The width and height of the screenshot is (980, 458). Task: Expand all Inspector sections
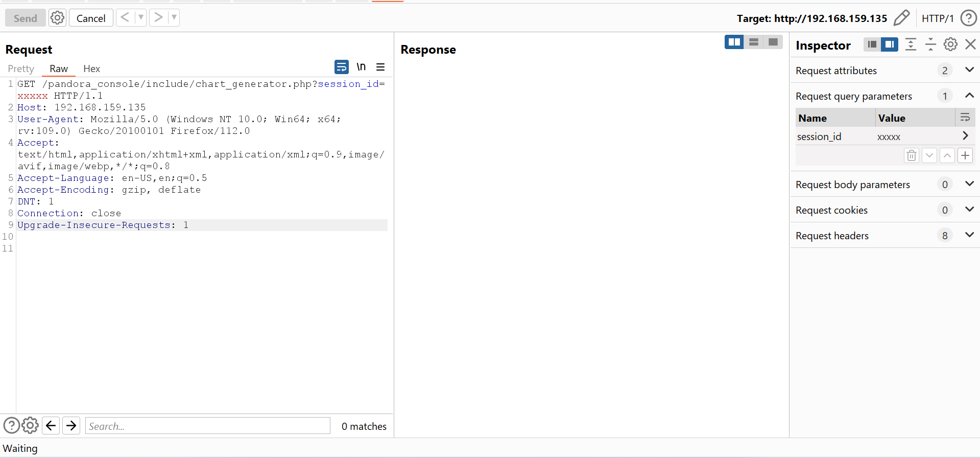911,44
